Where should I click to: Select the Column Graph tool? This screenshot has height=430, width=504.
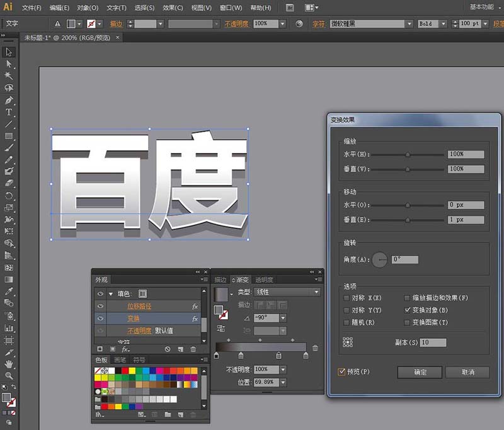coord(9,328)
